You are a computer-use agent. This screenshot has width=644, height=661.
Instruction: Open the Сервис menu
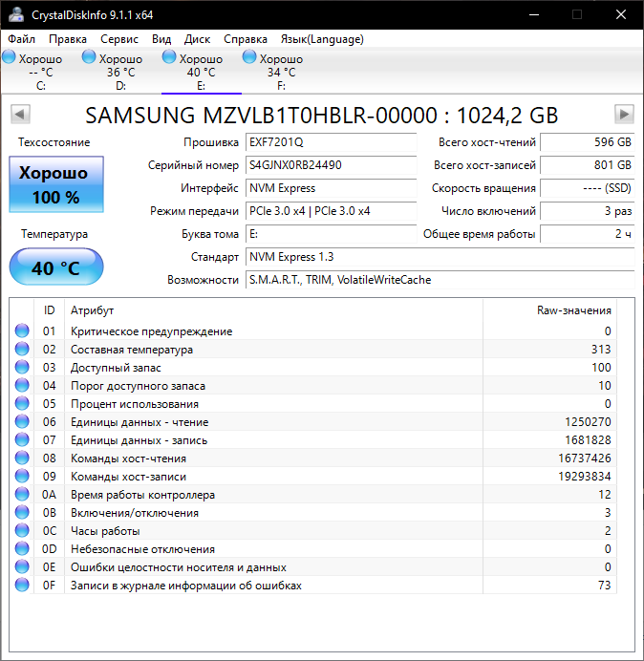tap(119, 39)
